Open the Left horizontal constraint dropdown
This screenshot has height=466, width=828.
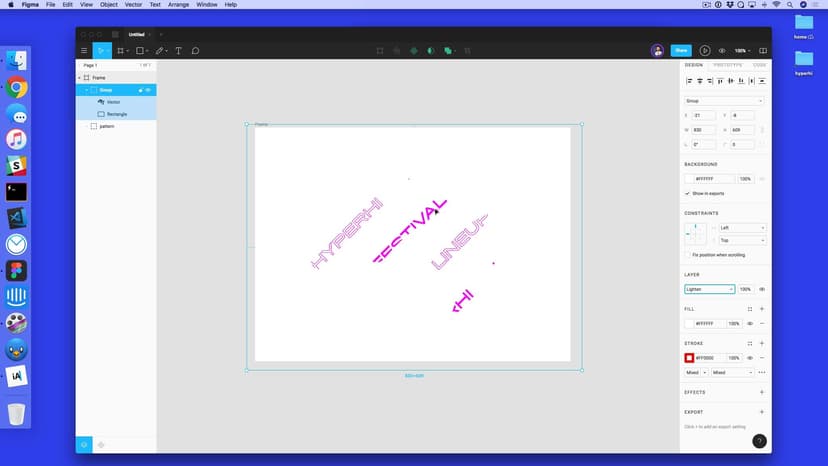tap(742, 228)
